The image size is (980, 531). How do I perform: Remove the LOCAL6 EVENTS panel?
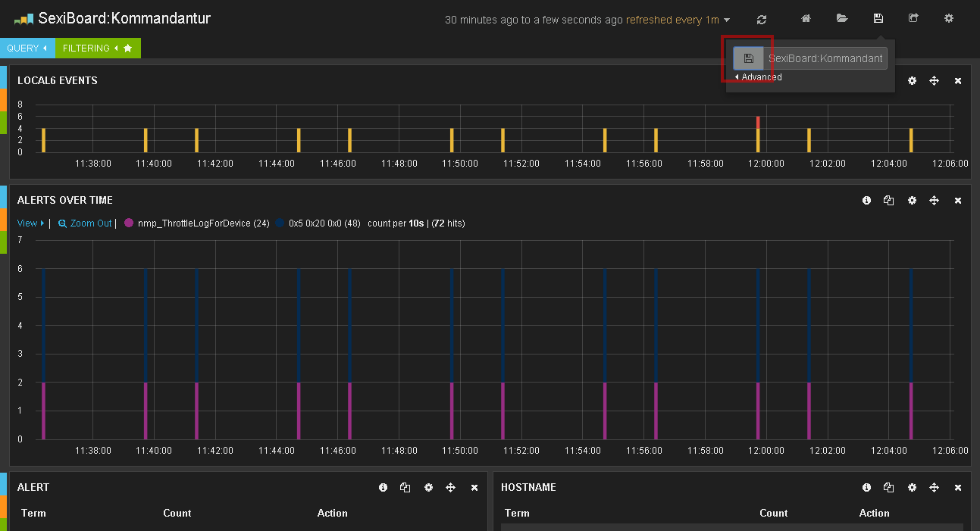pyautogui.click(x=958, y=81)
